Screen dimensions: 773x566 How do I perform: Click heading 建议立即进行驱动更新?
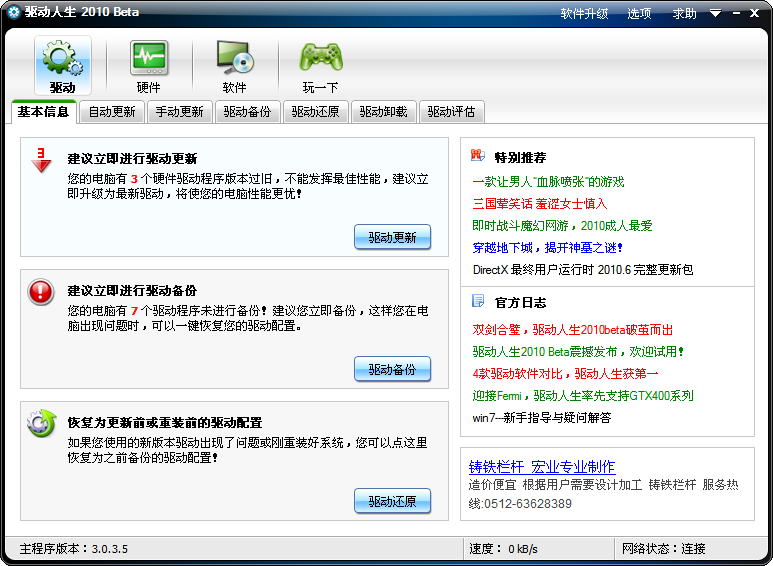(132, 159)
